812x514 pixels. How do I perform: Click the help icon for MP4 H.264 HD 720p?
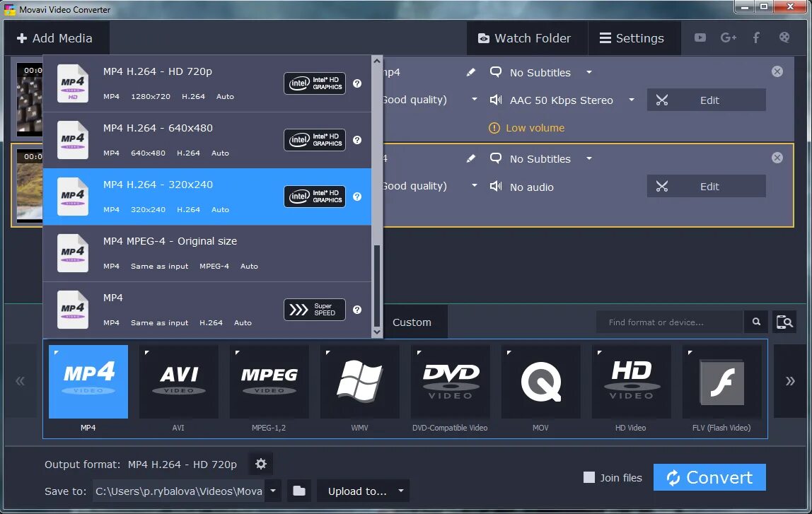(x=357, y=83)
